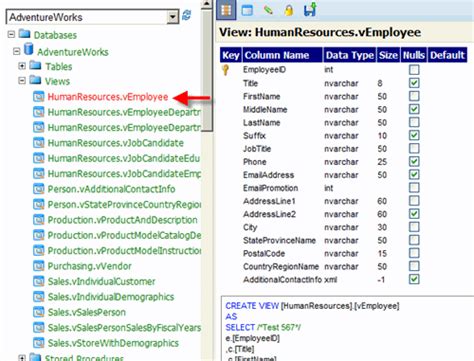Toggle Nulls checkbox for FirstName
The image size is (474, 361).
click(414, 96)
